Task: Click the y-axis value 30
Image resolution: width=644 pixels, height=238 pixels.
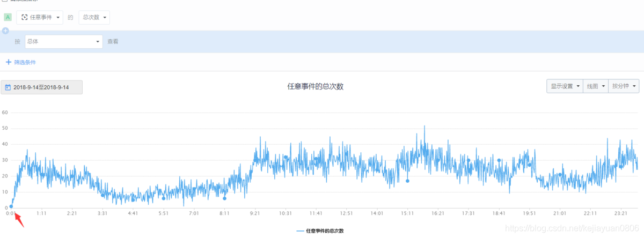Action: [4, 160]
